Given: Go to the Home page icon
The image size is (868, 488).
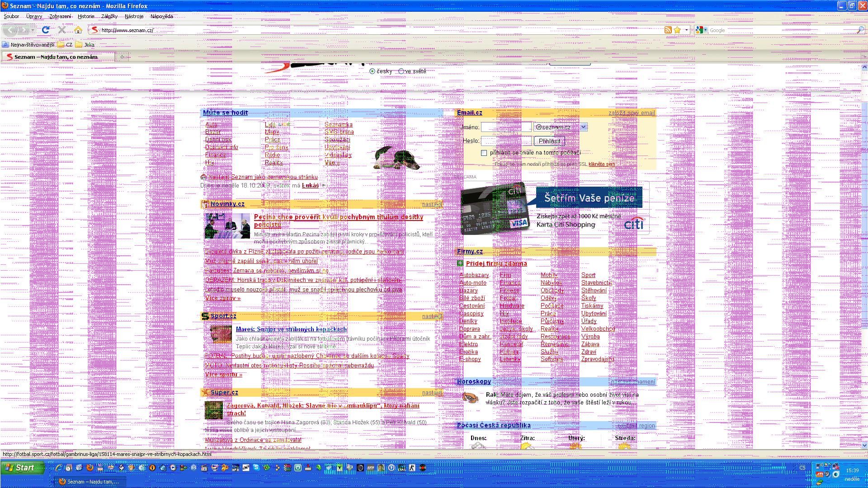Looking at the screenshot, I should [x=78, y=30].
